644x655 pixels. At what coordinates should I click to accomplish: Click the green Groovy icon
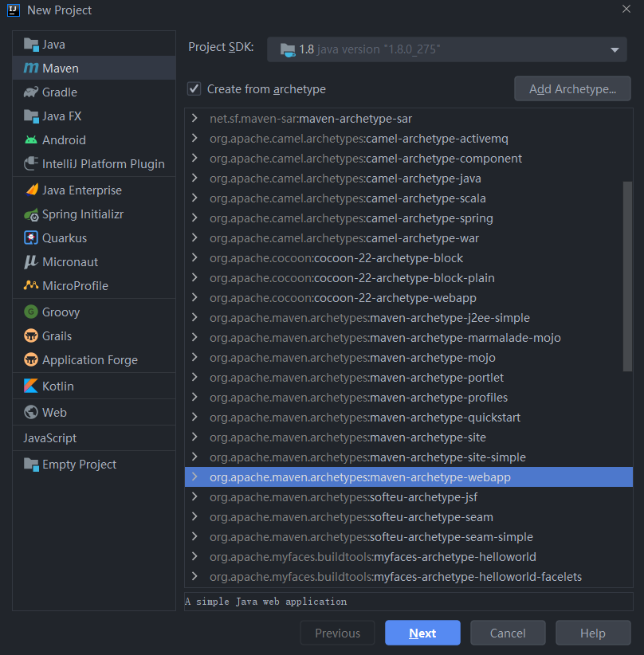(31, 312)
